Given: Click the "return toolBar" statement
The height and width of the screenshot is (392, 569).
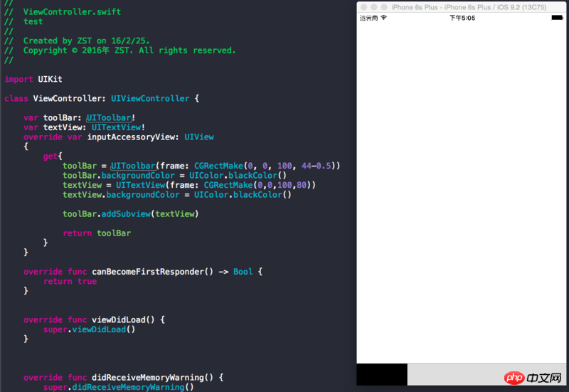Looking at the screenshot, I should (x=97, y=233).
